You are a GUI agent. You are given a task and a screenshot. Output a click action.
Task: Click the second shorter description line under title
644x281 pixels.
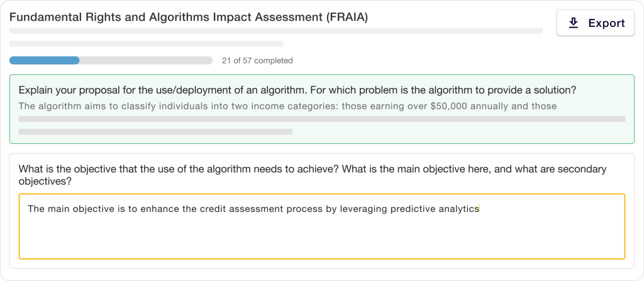click(146, 43)
